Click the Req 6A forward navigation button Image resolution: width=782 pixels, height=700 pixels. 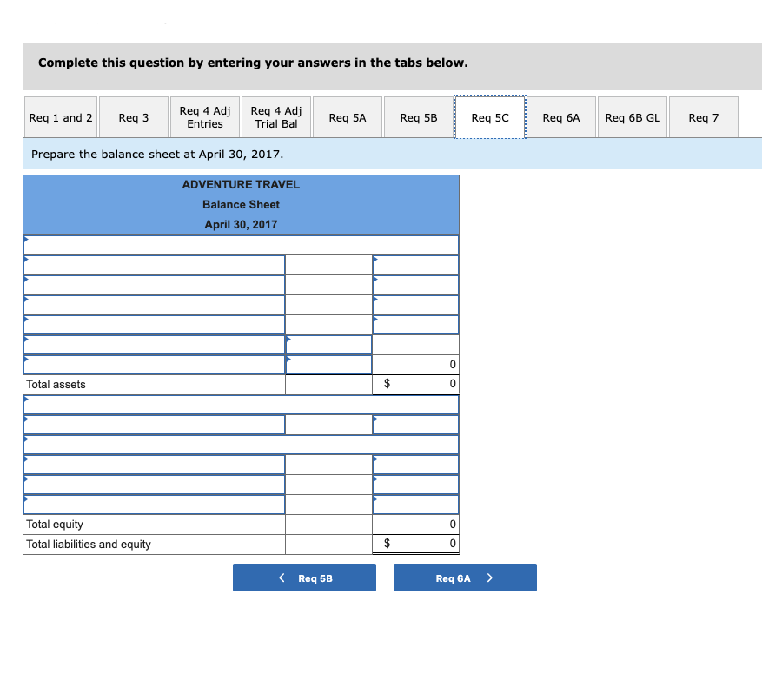(x=465, y=577)
